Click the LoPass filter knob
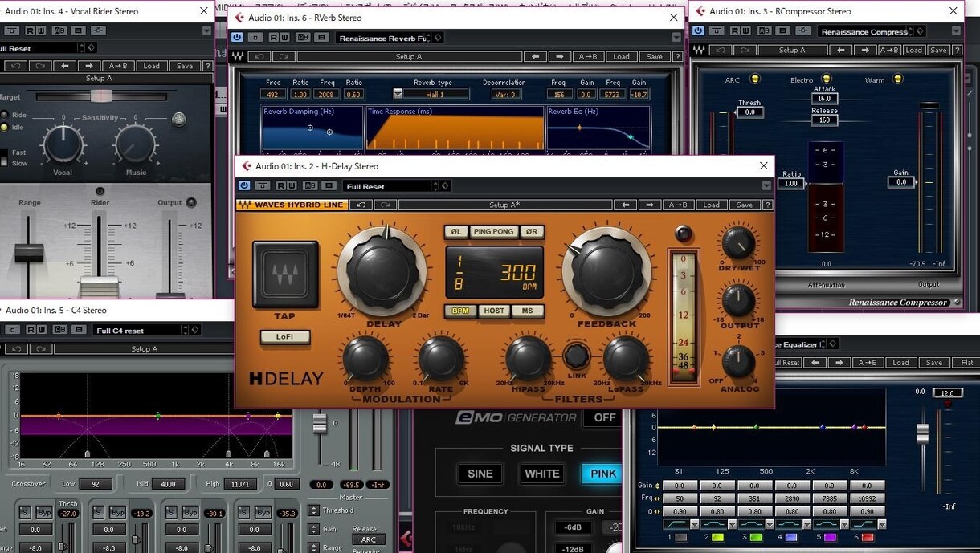 coord(626,358)
